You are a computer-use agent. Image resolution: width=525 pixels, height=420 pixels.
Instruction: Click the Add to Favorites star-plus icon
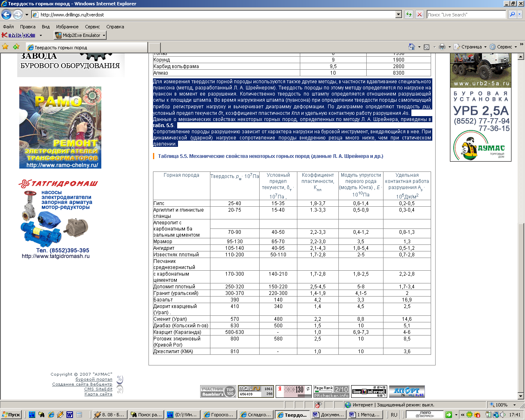pos(16,47)
